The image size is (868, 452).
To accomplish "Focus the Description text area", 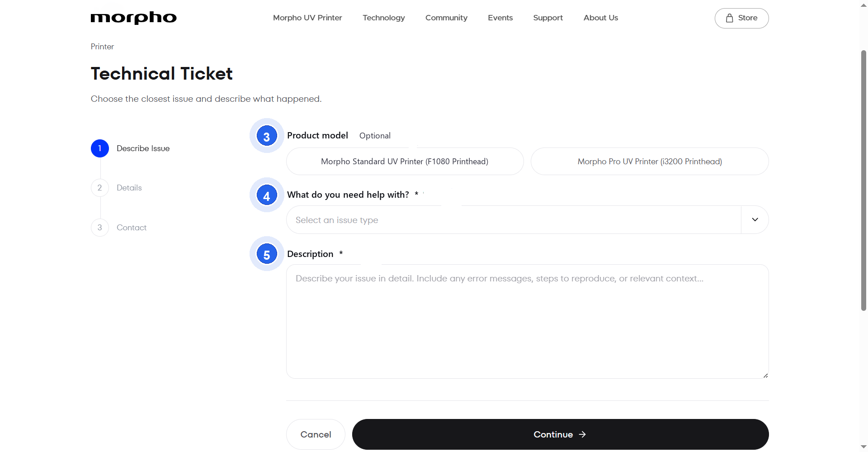I will [x=527, y=321].
